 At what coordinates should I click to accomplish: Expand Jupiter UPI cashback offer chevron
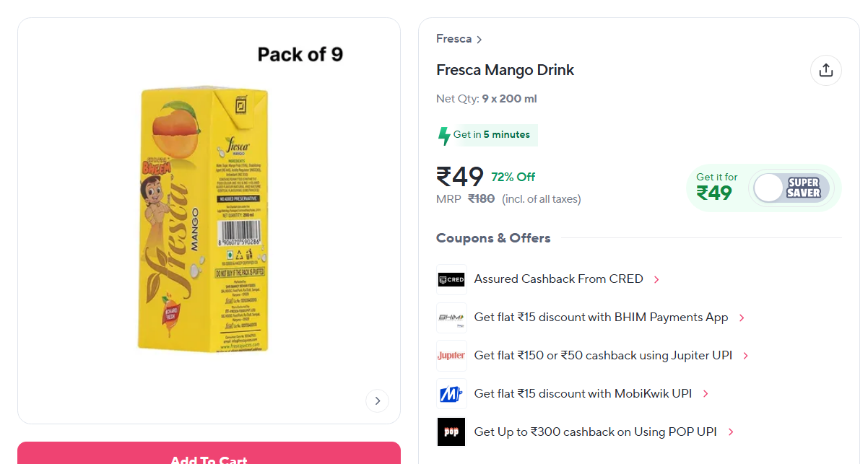[x=746, y=356]
